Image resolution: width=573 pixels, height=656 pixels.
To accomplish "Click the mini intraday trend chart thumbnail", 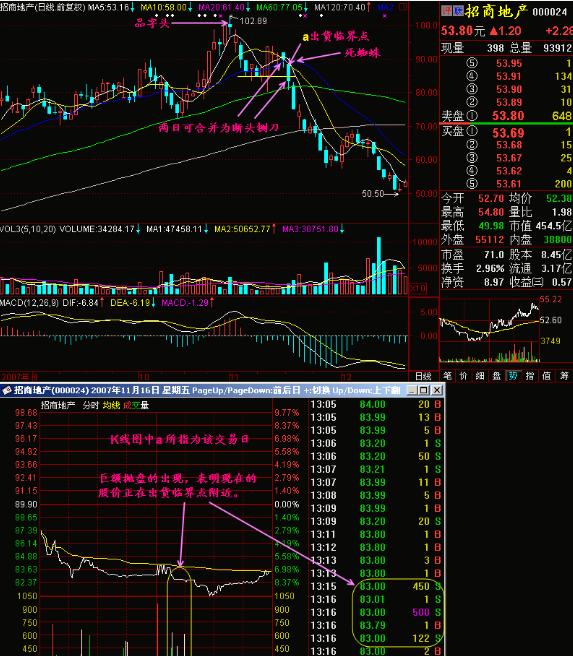I will pos(489,329).
